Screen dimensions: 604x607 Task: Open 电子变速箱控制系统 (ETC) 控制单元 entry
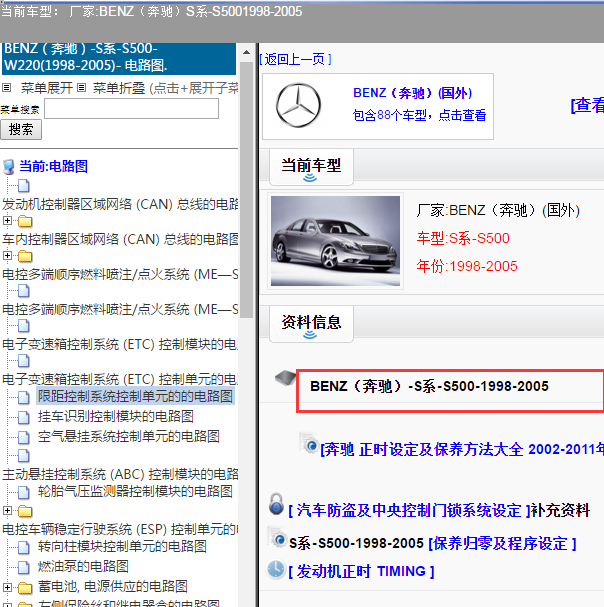pyautogui.click(x=120, y=379)
